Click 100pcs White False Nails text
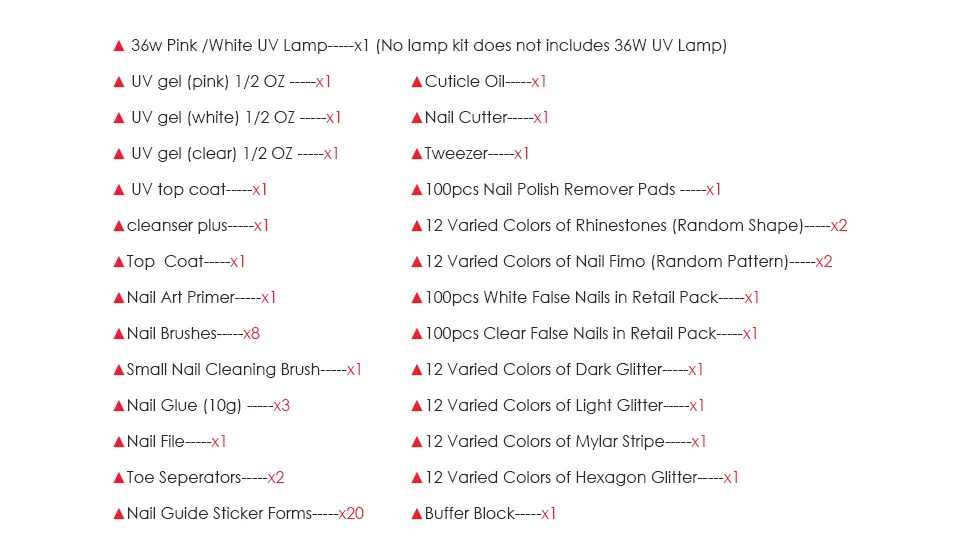The image size is (960, 559). [x=571, y=298]
